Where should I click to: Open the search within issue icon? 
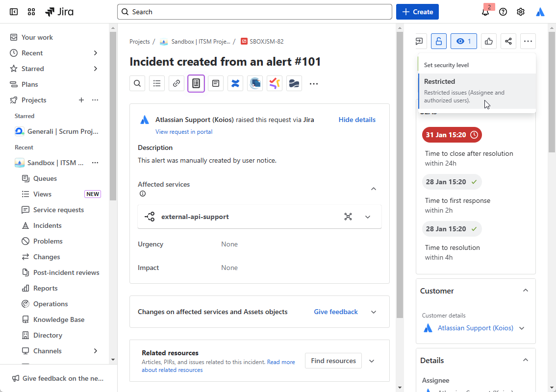(x=137, y=83)
